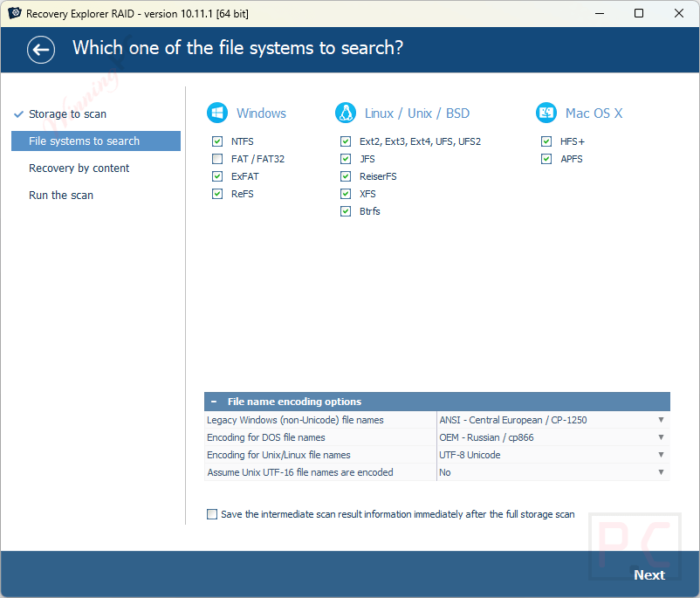
Task: Close the Recovery Explorer window
Action: (678, 13)
